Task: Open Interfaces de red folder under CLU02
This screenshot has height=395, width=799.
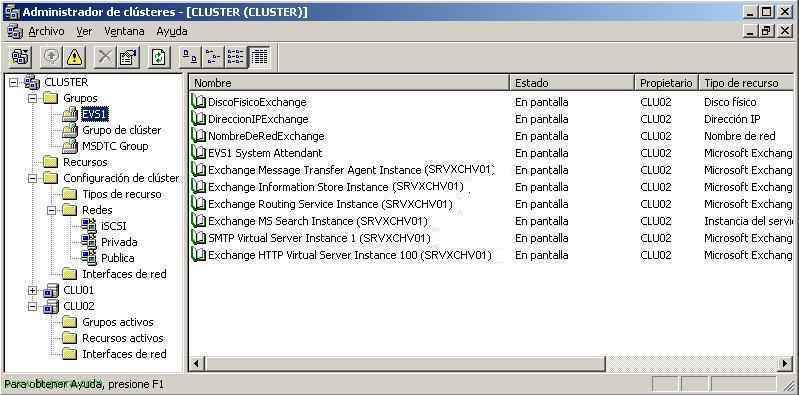Action: 124,354
